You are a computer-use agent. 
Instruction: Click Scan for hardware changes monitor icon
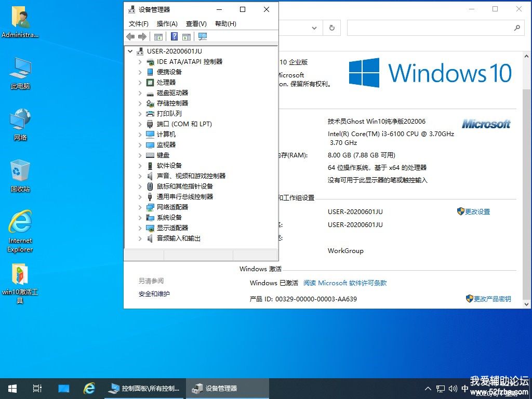click(203, 36)
